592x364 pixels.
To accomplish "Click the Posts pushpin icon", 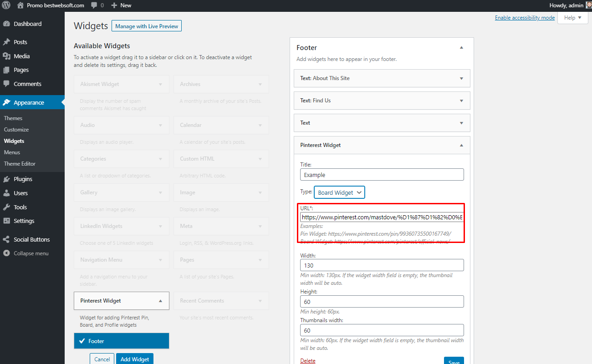I will click(x=7, y=42).
